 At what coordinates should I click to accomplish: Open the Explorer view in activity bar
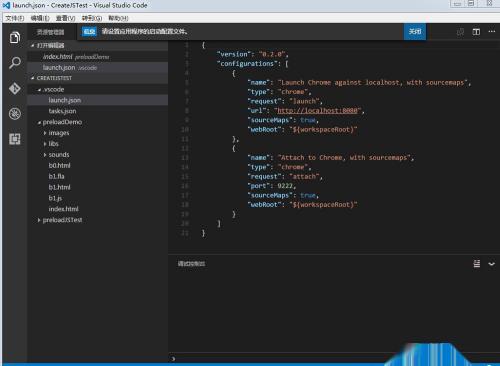pos(15,37)
